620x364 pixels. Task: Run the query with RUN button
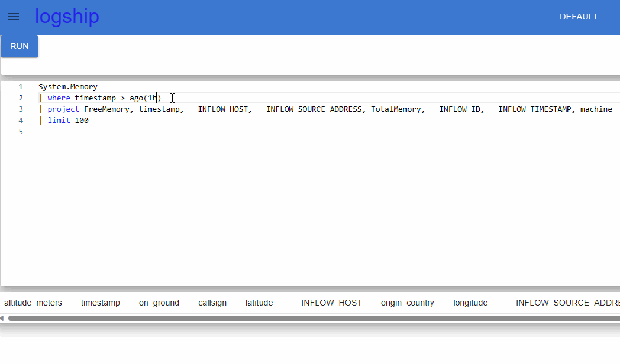click(x=20, y=46)
